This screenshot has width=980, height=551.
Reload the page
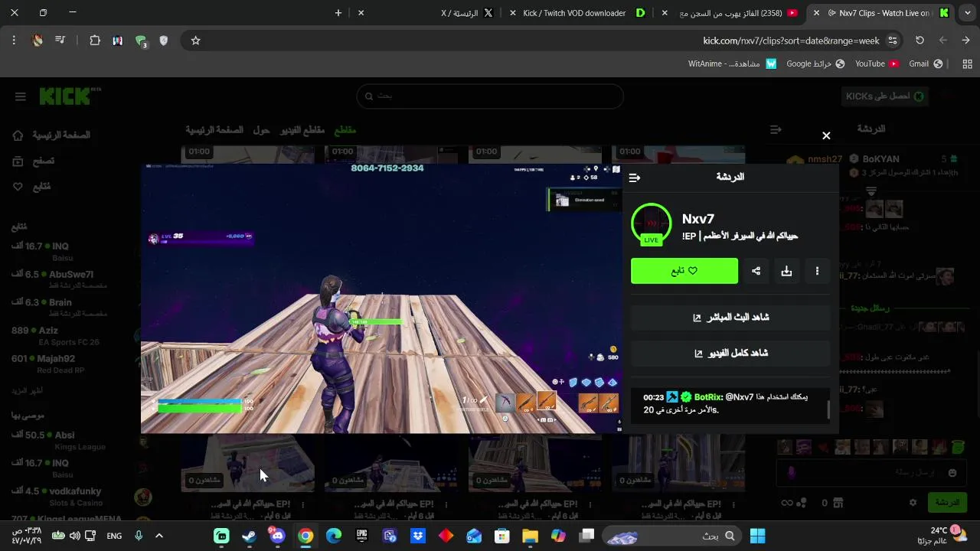[920, 41]
